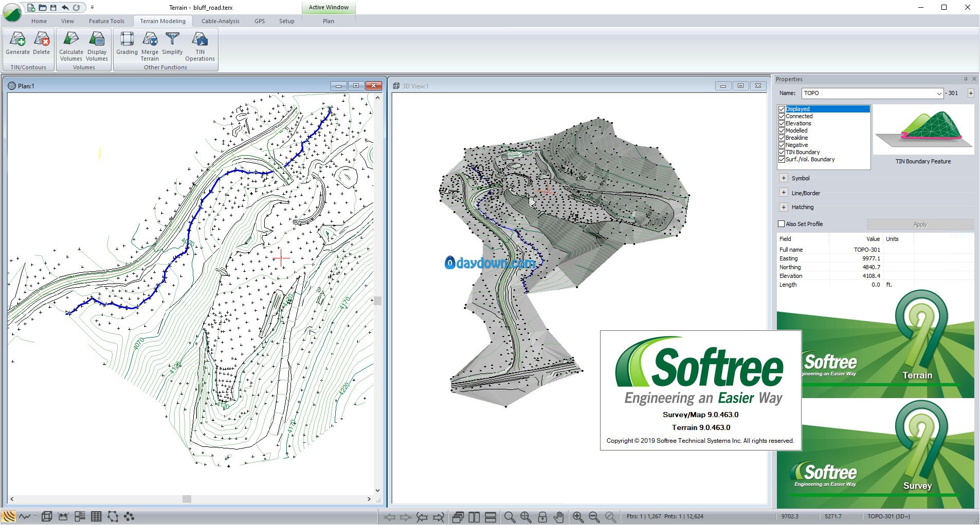980x525 pixels.
Task: Open Calculate Volumes tool
Action: click(x=71, y=47)
